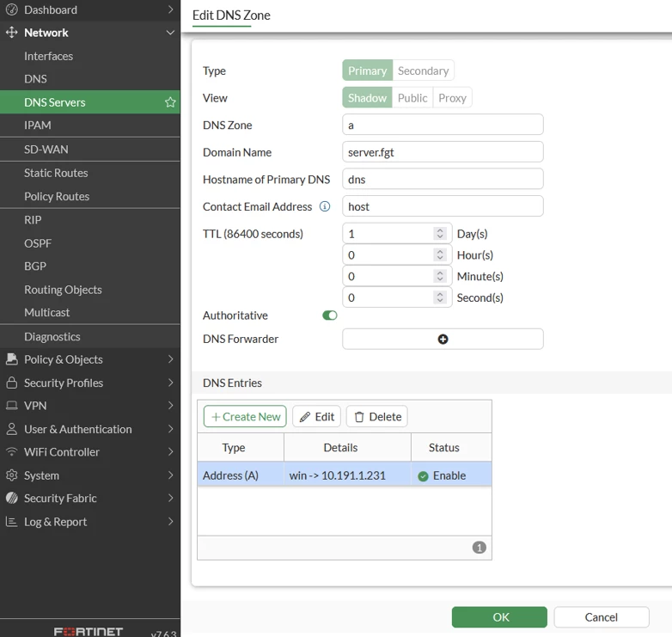
Task: Click Contact Email Address field
Action: click(443, 206)
